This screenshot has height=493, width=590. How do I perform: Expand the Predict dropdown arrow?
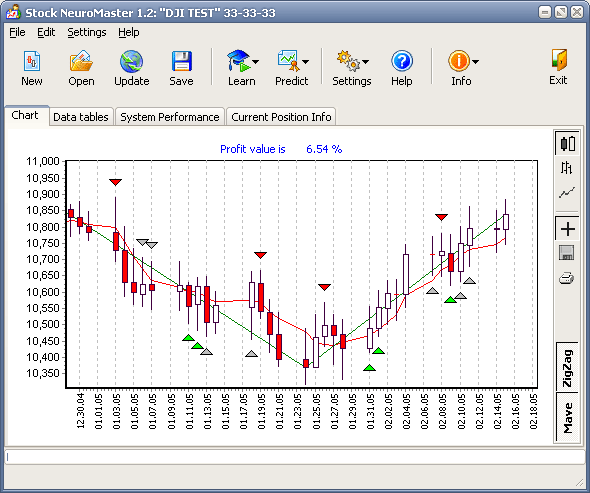[305, 62]
